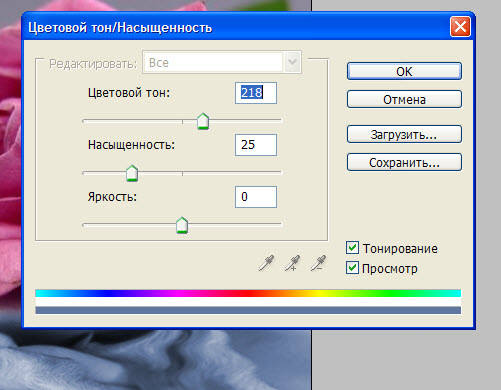Open the Редактировать dropdown arrow
Screen dimensions: 501x390
point(292,62)
